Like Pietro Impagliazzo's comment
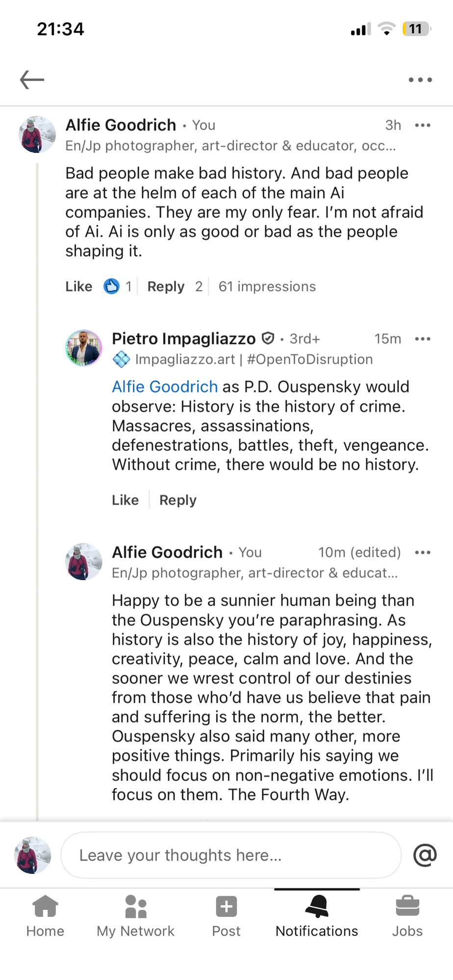Image resolution: width=453 pixels, height=980 pixels. [126, 500]
